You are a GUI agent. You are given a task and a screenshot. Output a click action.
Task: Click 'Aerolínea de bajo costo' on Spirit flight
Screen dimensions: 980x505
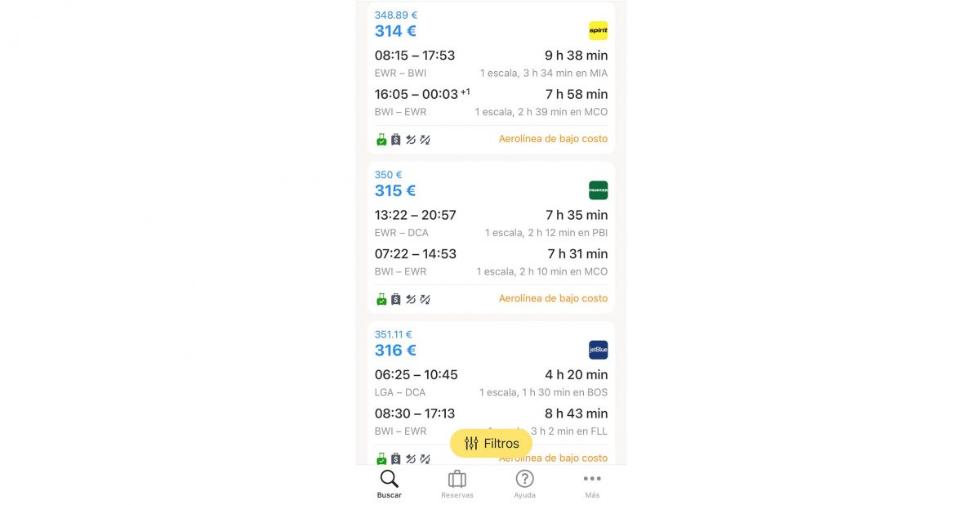click(553, 139)
